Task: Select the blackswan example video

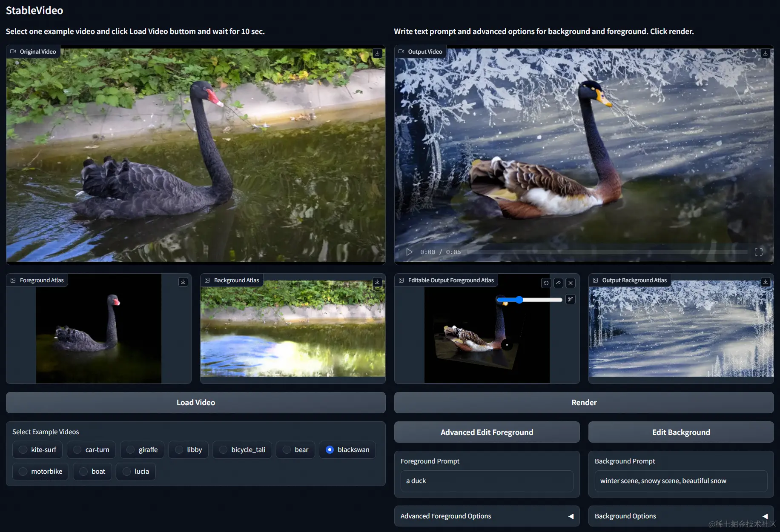Action: 347,449
